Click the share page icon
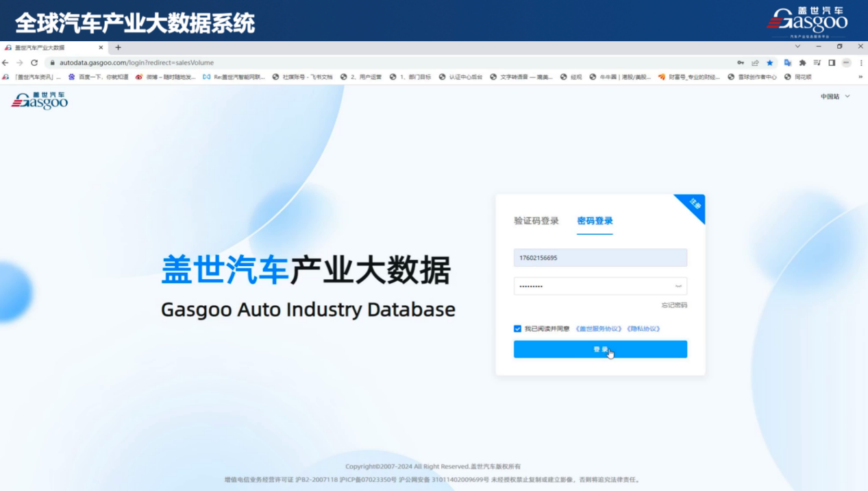 pos(755,62)
